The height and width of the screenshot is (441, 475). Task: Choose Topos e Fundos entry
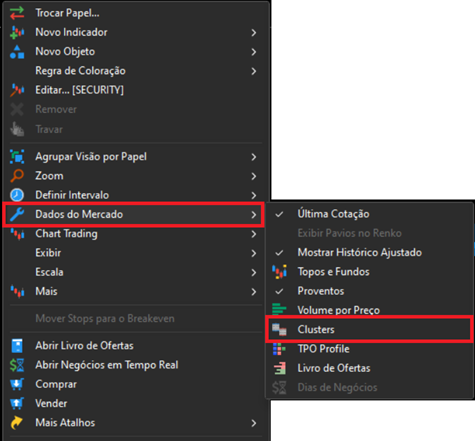(x=369, y=272)
